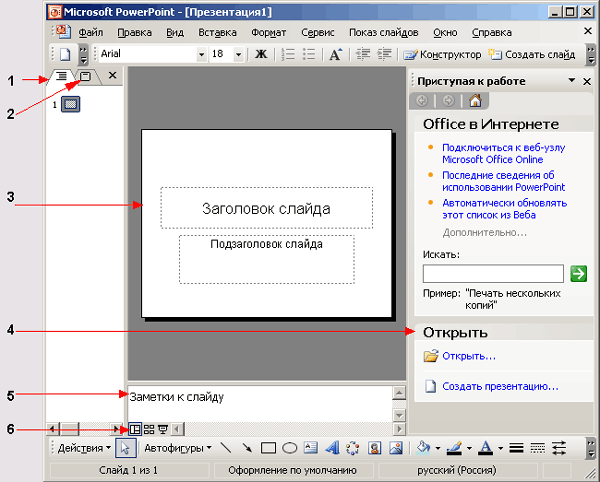Increase font size with the A icon
This screenshot has width=600, height=482.
coord(336,55)
